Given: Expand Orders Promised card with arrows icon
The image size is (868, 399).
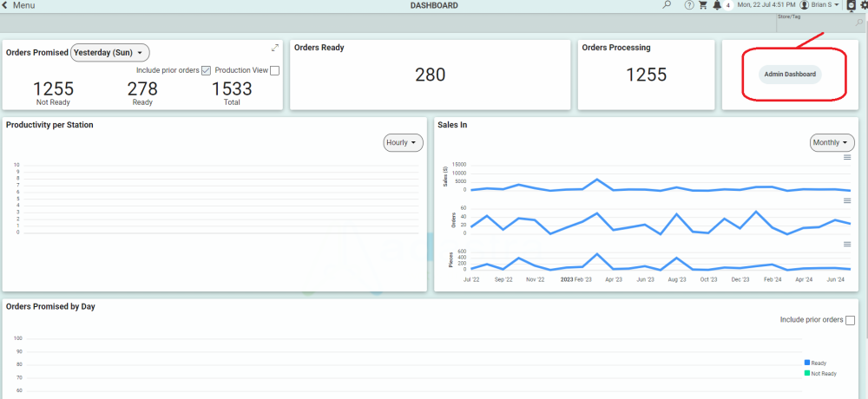Looking at the screenshot, I should (x=275, y=49).
